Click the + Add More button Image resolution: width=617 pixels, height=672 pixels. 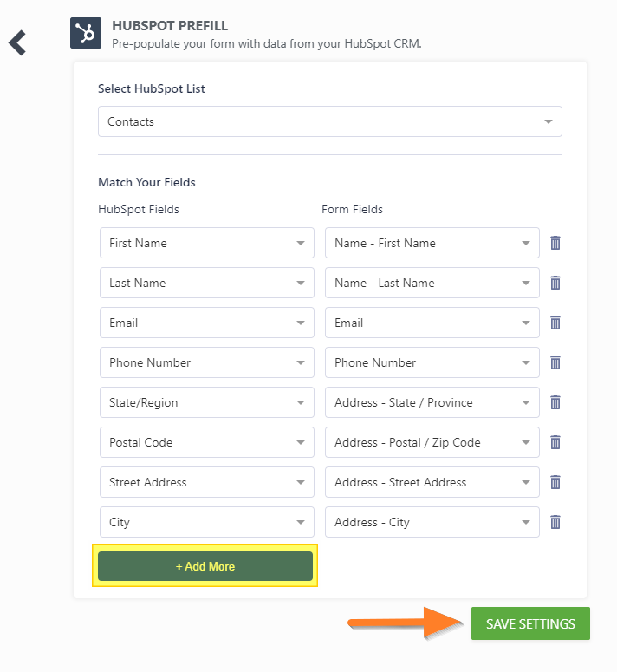205,566
